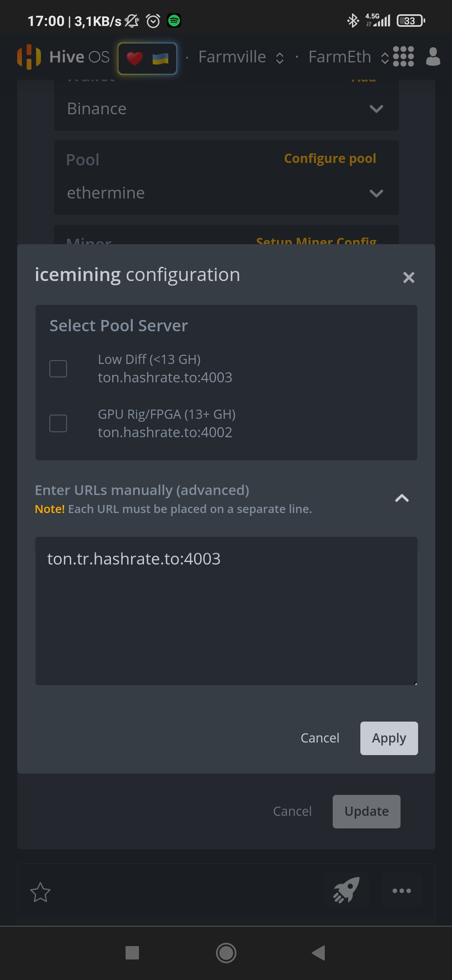Tap the 4.5G signal strength indicator

point(378,20)
